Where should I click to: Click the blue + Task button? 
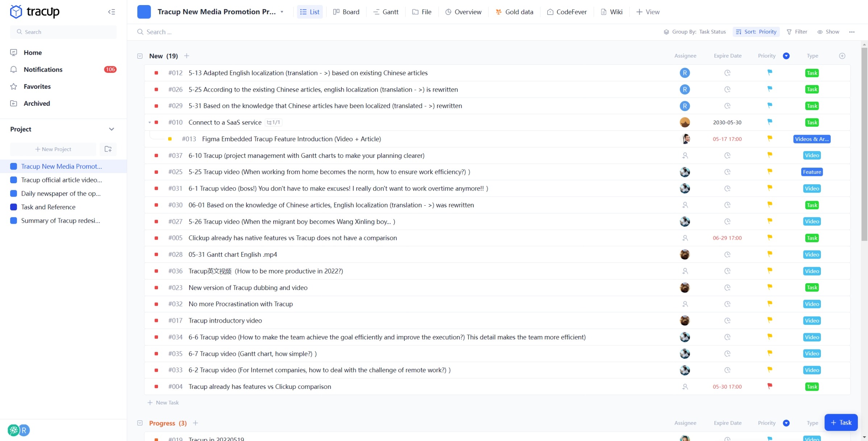(x=841, y=423)
